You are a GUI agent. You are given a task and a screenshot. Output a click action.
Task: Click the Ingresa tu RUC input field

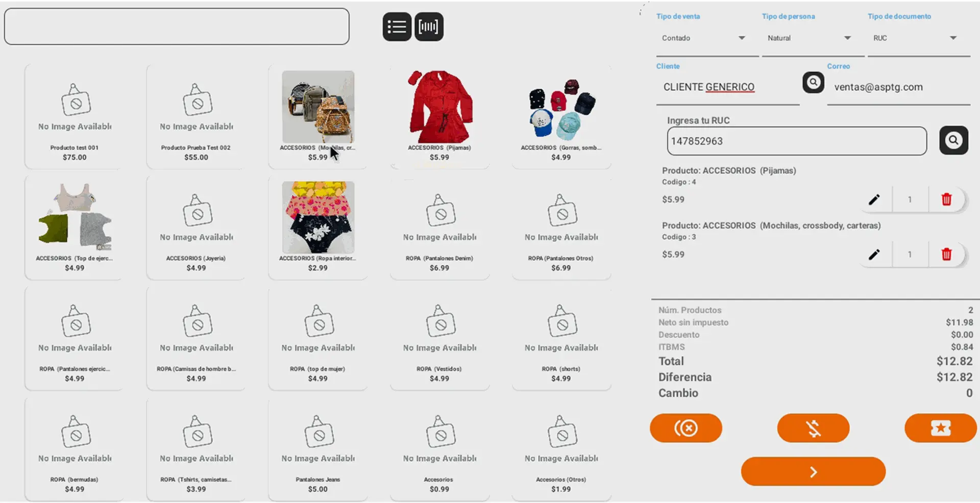point(797,141)
